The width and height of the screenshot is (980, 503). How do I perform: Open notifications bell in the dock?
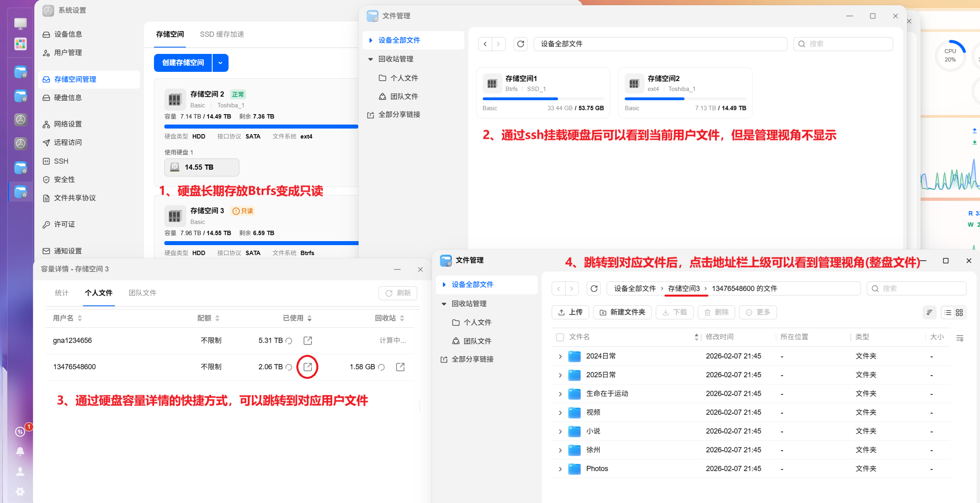click(20, 452)
